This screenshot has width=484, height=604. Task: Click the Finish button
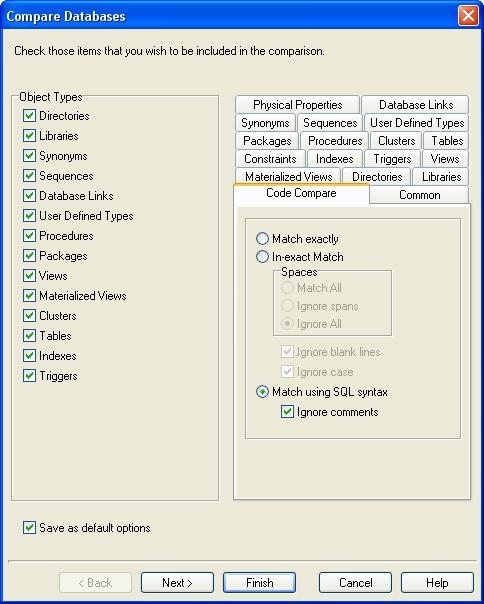point(259,583)
